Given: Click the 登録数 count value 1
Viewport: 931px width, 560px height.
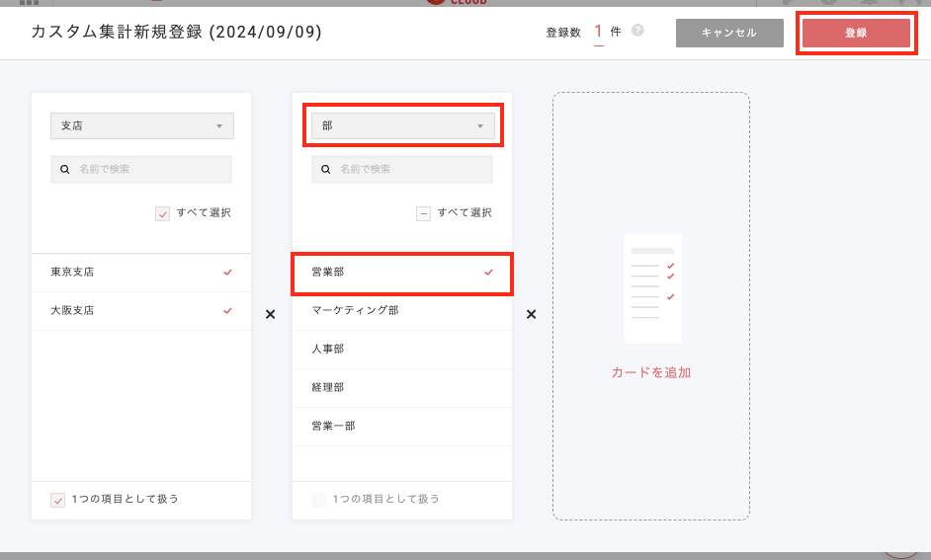Looking at the screenshot, I should click(x=599, y=32).
